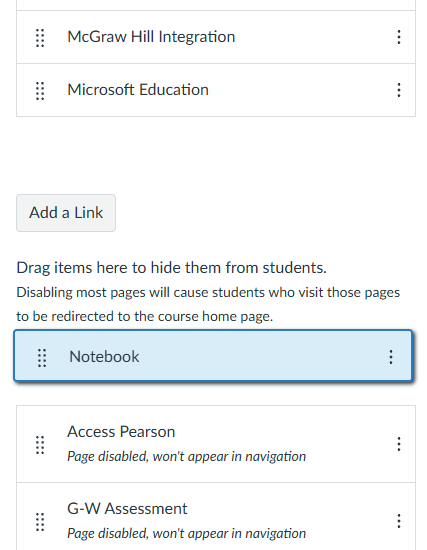Image resolution: width=427 pixels, height=550 pixels.
Task: Click the Microsoft Education drag handle
Action: 40,91
